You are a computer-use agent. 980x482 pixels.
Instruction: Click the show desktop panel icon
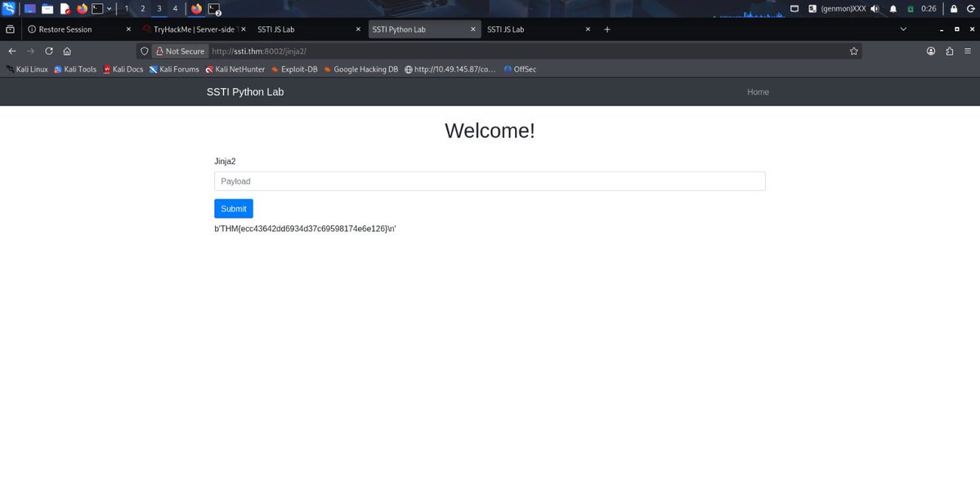[30, 9]
